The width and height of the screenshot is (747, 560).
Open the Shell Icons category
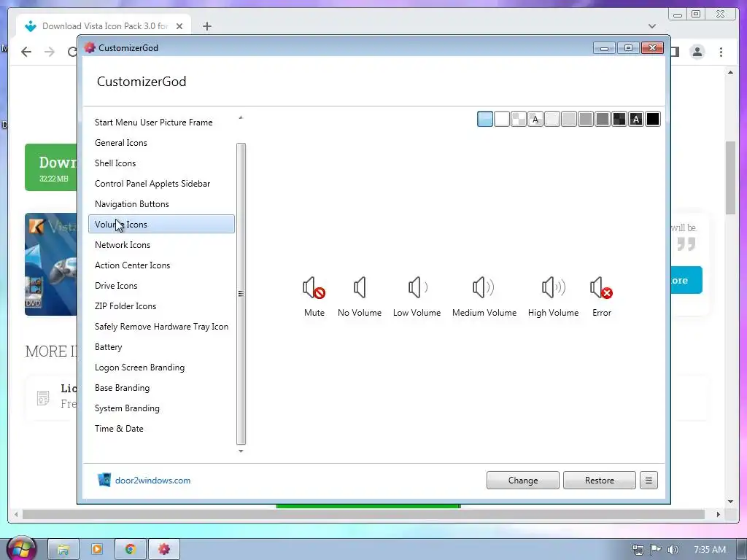pos(161,163)
